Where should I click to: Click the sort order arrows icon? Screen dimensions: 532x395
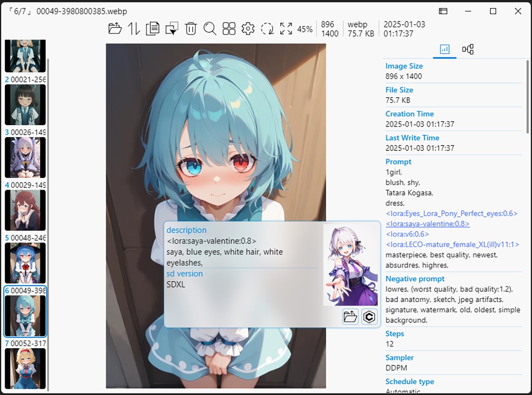click(134, 28)
